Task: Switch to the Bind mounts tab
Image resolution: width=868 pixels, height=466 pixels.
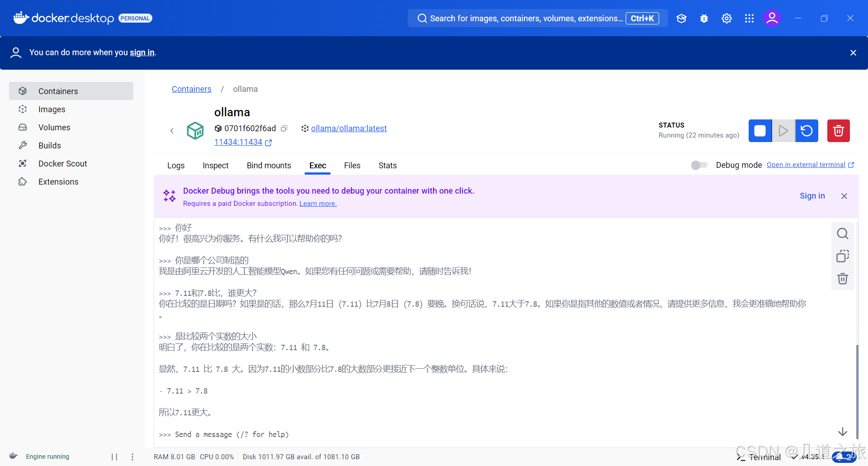Action: tap(269, 166)
